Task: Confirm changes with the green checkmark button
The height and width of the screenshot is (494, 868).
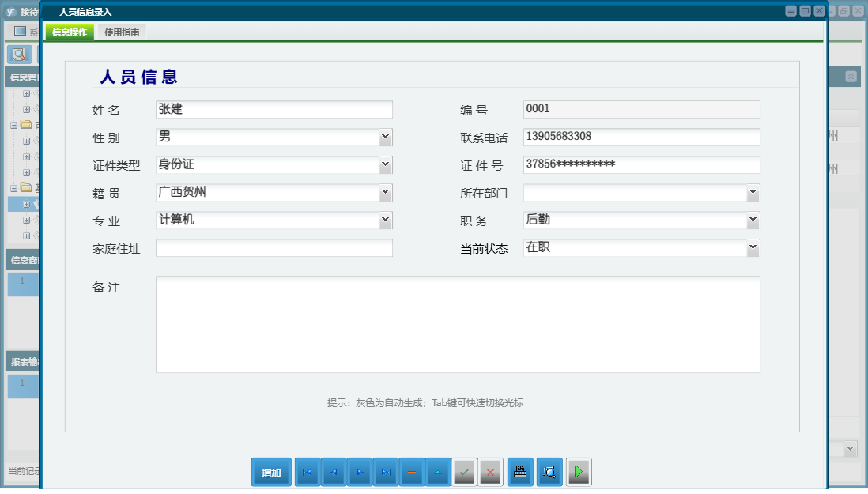Action: [464, 473]
